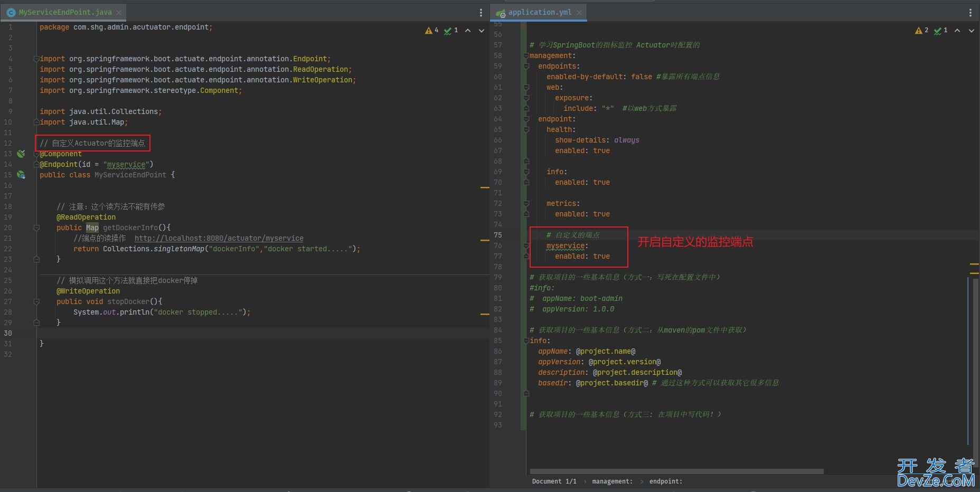Viewport: 980px width, 492px height.
Task: Collapse the endpoints: block at line 59
Action: click(x=526, y=66)
